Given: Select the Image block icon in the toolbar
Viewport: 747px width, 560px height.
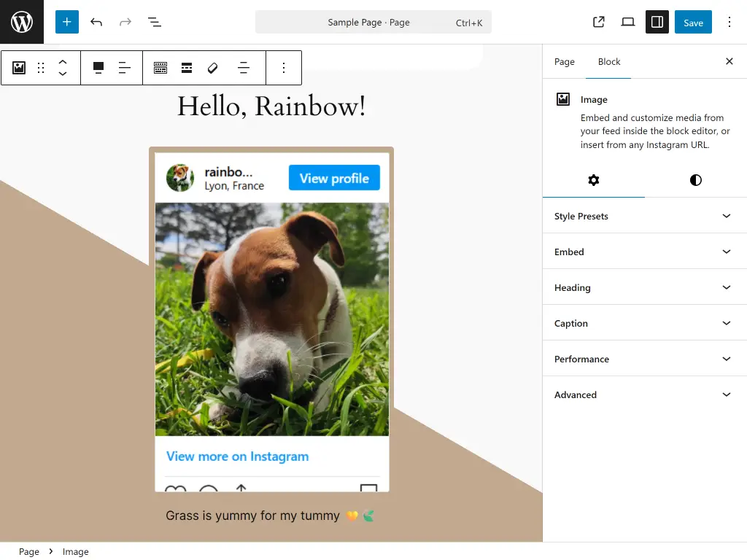Looking at the screenshot, I should click(x=18, y=67).
